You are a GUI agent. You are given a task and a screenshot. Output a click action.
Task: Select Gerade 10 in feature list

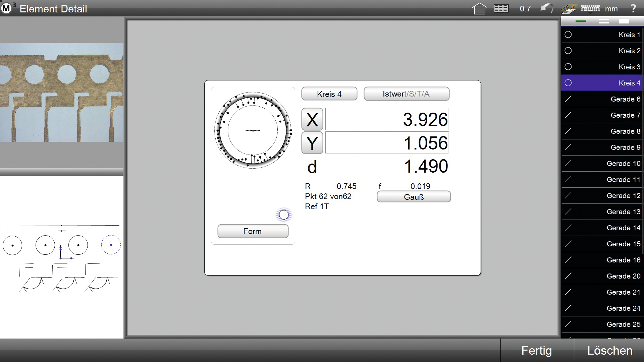(x=602, y=164)
